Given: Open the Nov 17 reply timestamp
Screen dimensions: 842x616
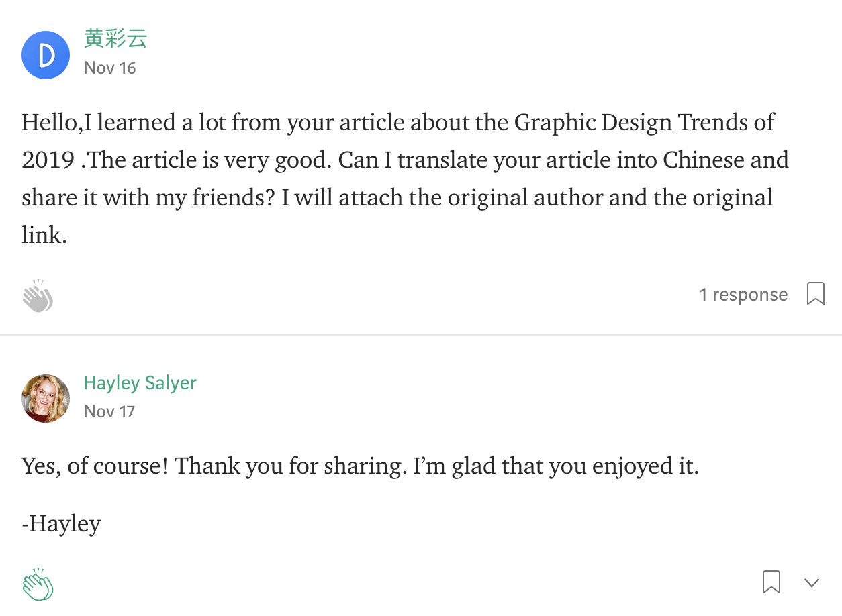Looking at the screenshot, I should tap(109, 412).
